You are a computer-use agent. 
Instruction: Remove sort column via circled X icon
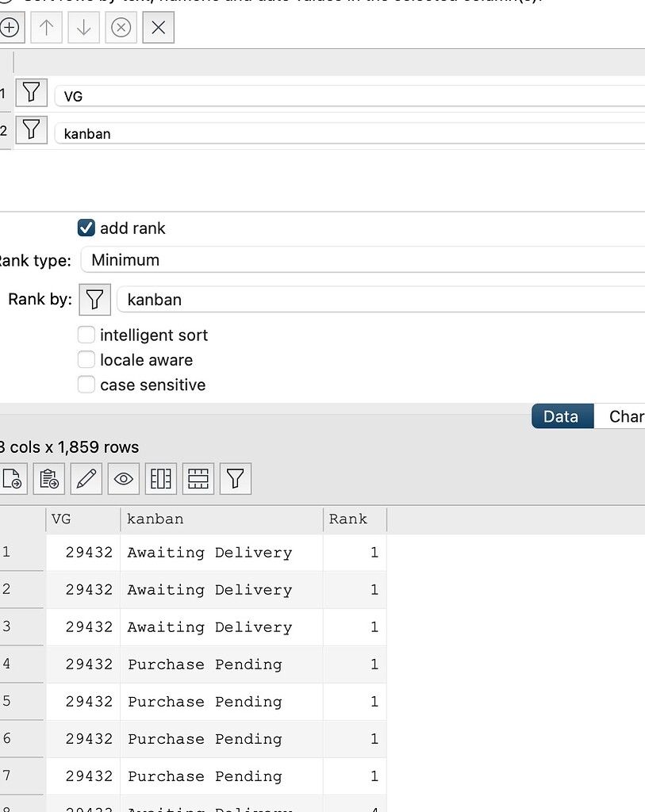coord(120,27)
